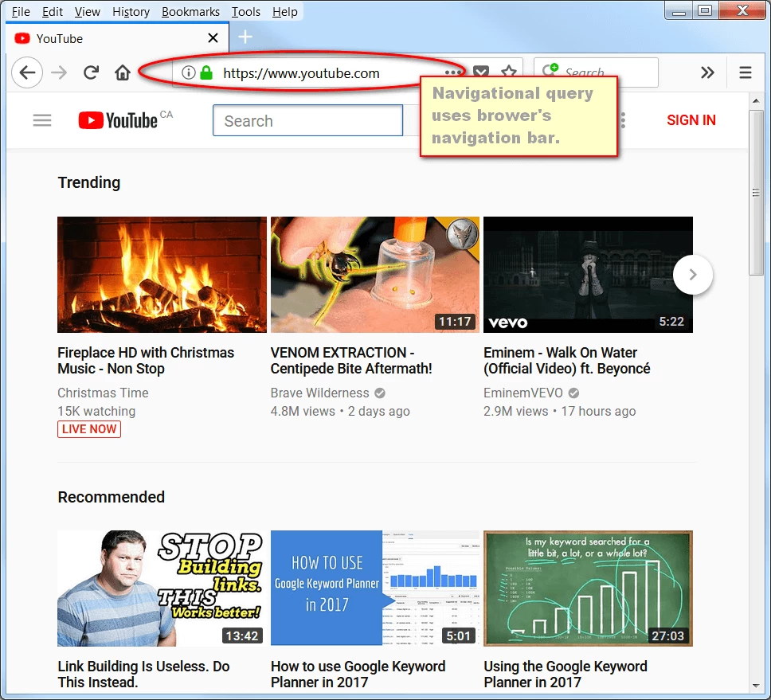The width and height of the screenshot is (771, 700).
Task: Open a new tab with the plus button
Action: tap(245, 37)
